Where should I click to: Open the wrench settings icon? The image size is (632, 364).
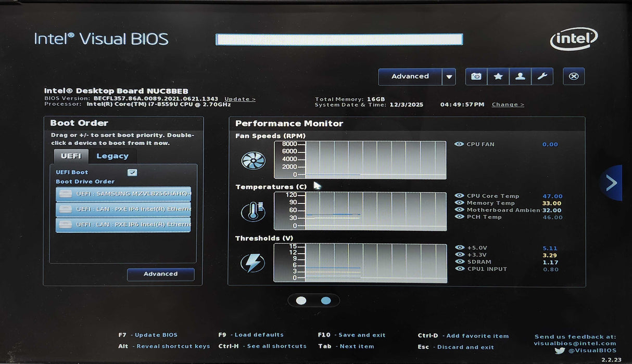click(542, 76)
